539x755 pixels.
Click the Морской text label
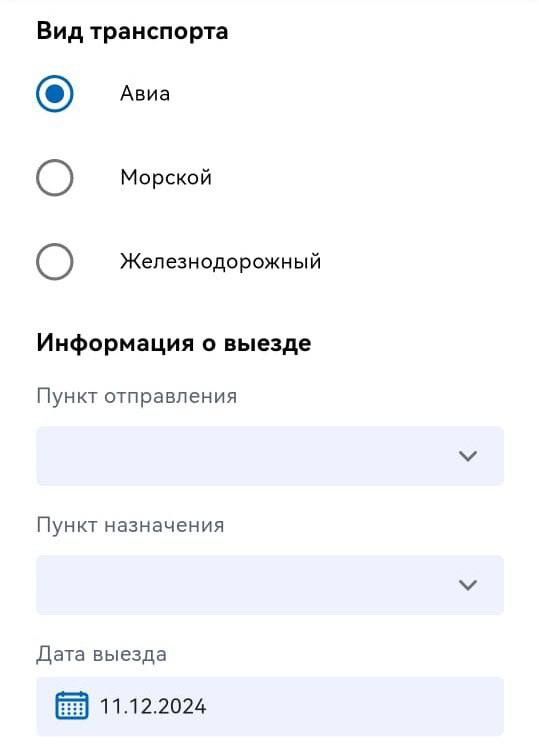pyautogui.click(x=166, y=178)
